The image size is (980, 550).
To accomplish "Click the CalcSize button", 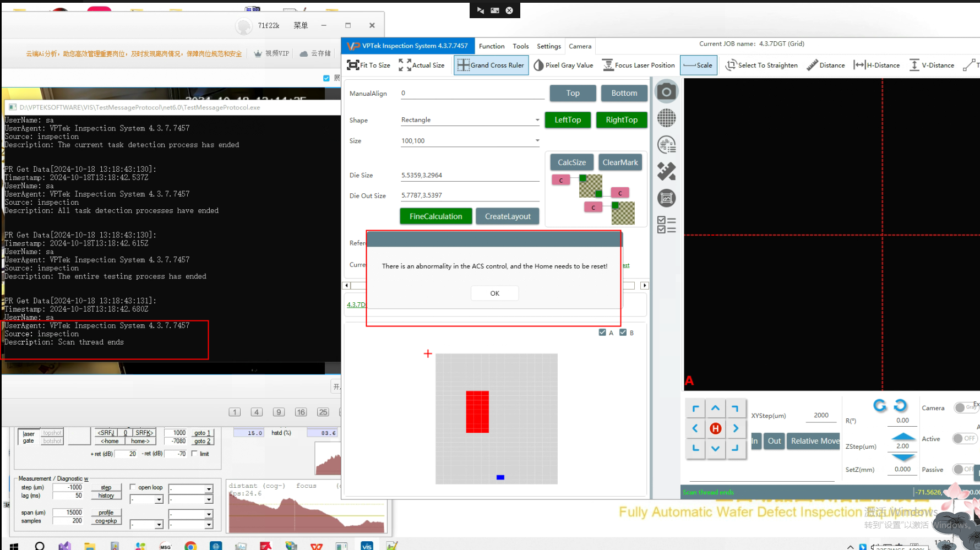I will tap(571, 162).
